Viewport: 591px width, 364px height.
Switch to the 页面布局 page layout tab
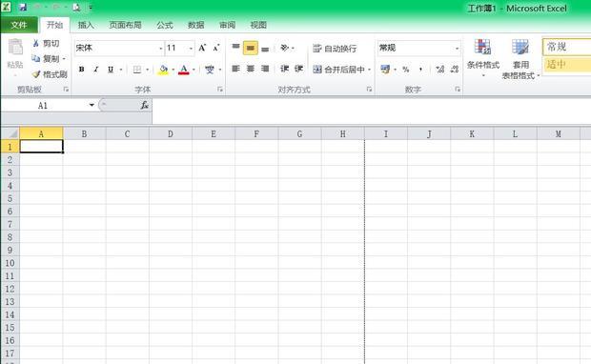click(x=125, y=25)
